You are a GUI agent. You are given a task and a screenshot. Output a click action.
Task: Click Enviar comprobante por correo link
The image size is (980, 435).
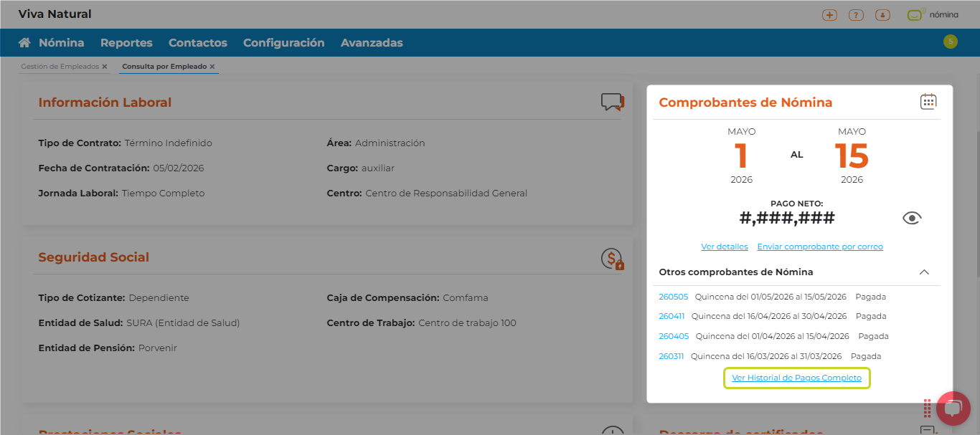tap(819, 247)
